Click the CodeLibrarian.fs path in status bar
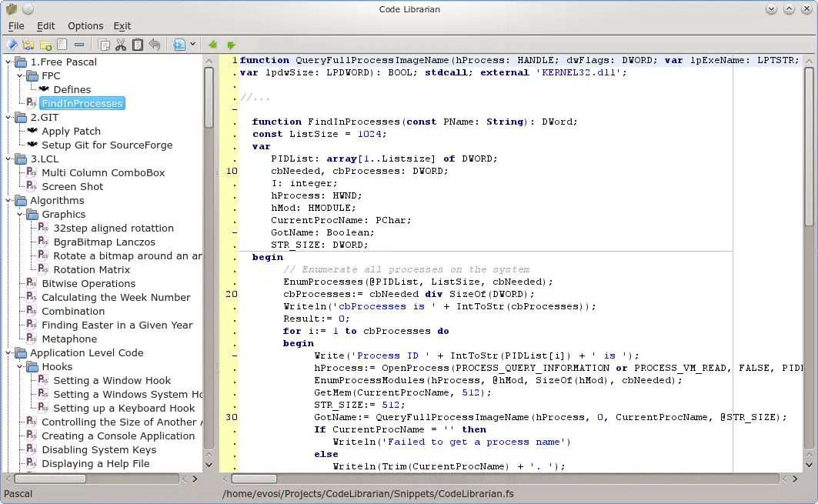 [368, 493]
